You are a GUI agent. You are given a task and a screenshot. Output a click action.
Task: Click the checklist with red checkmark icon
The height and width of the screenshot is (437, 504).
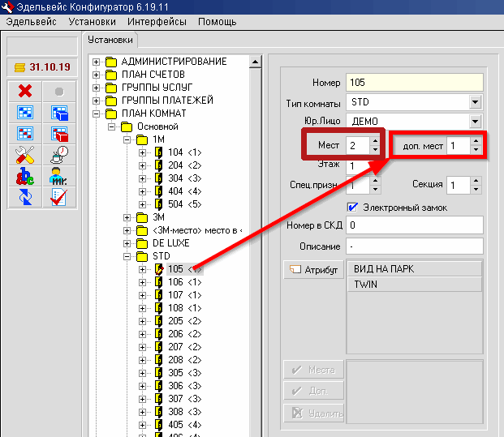58,196
